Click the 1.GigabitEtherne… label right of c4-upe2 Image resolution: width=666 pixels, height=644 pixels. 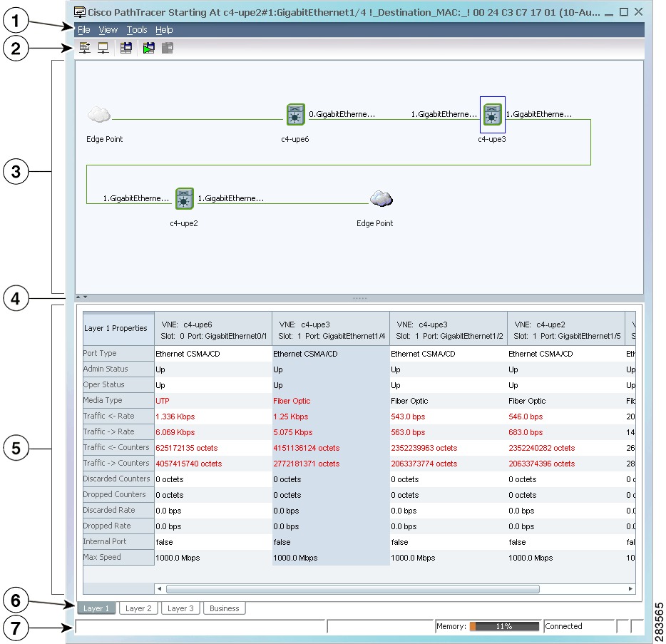click(x=231, y=198)
